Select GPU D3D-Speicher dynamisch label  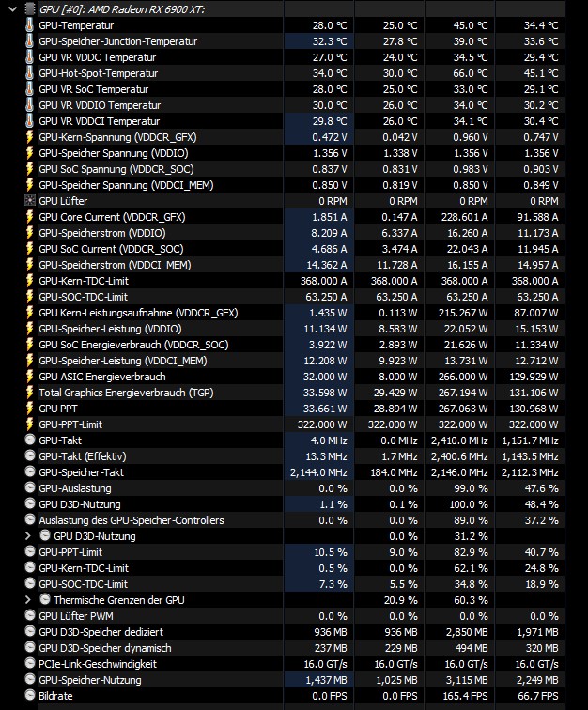pos(105,648)
